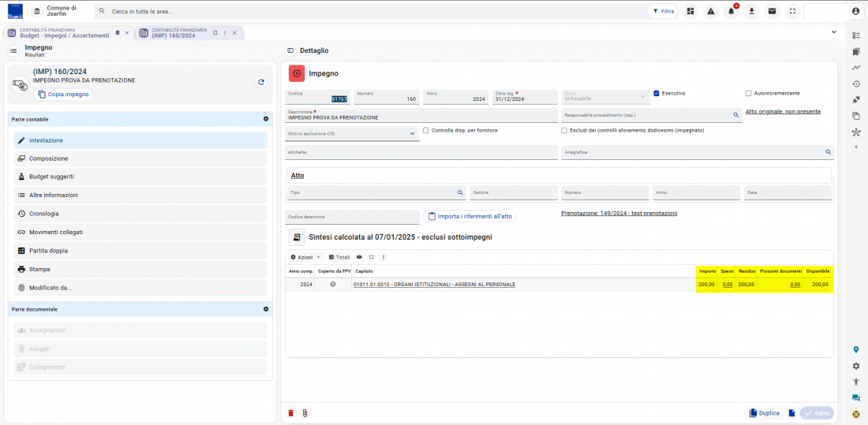This screenshot has height=425, width=868.
Task: Click the Totali button in Sintesi toolbar
Action: point(339,257)
